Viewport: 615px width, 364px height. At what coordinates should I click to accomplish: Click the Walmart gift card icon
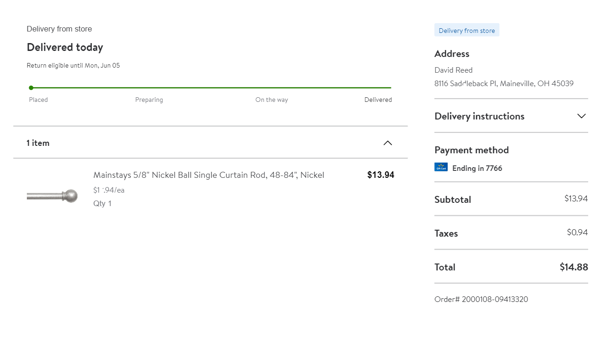(x=441, y=167)
